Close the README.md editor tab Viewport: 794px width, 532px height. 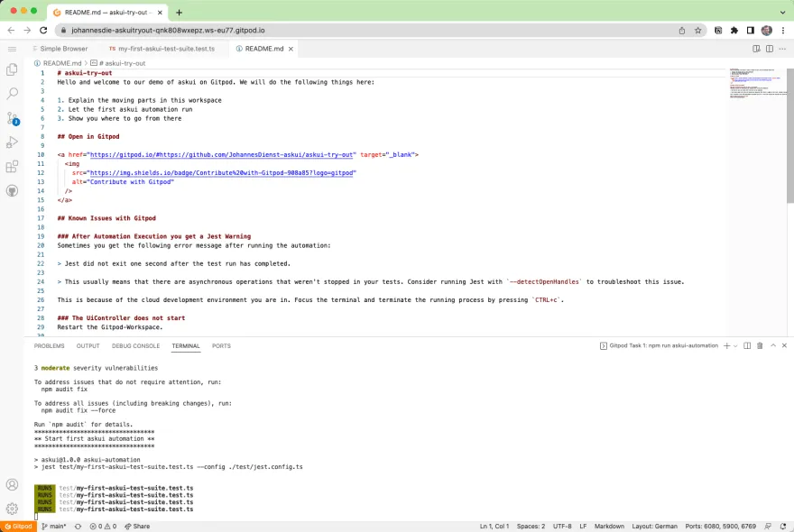[x=291, y=49]
